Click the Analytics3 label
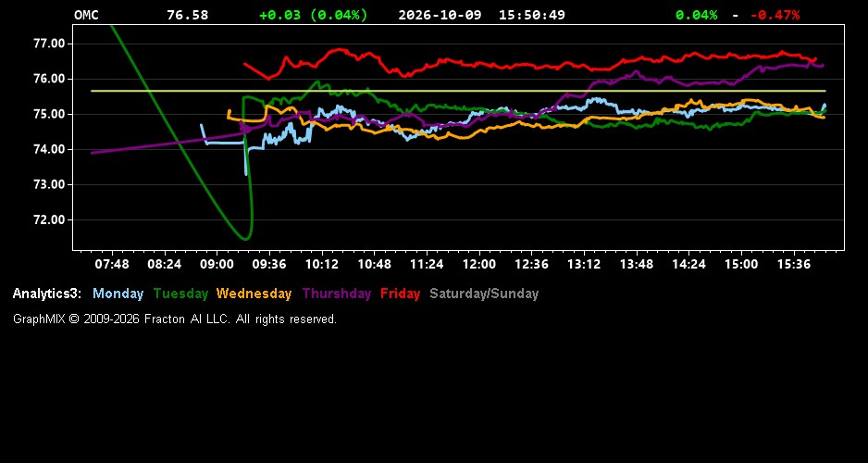868x463 pixels. coord(47,294)
